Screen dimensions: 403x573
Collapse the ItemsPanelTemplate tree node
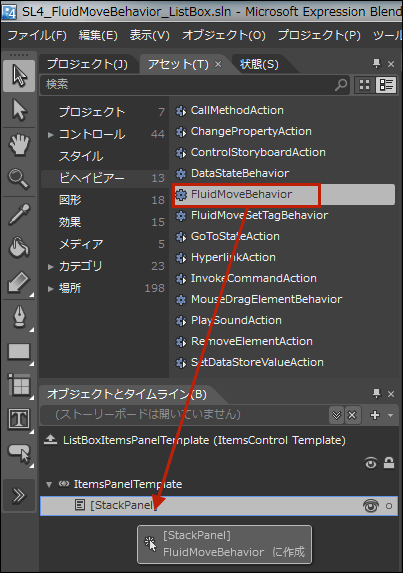[49, 485]
